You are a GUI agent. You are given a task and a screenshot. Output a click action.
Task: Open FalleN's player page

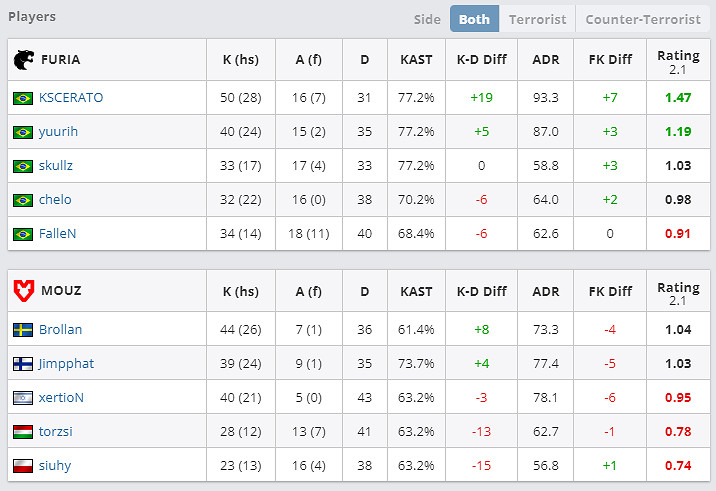coord(58,234)
